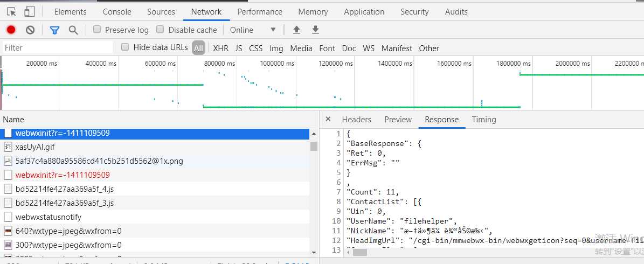Check Hide data URLs
The image size is (644, 264).
click(x=125, y=47)
